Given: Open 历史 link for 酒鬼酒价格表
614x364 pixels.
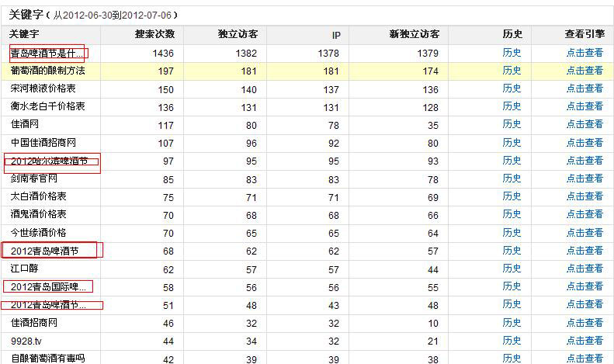Looking at the screenshot, I should click(x=512, y=214).
